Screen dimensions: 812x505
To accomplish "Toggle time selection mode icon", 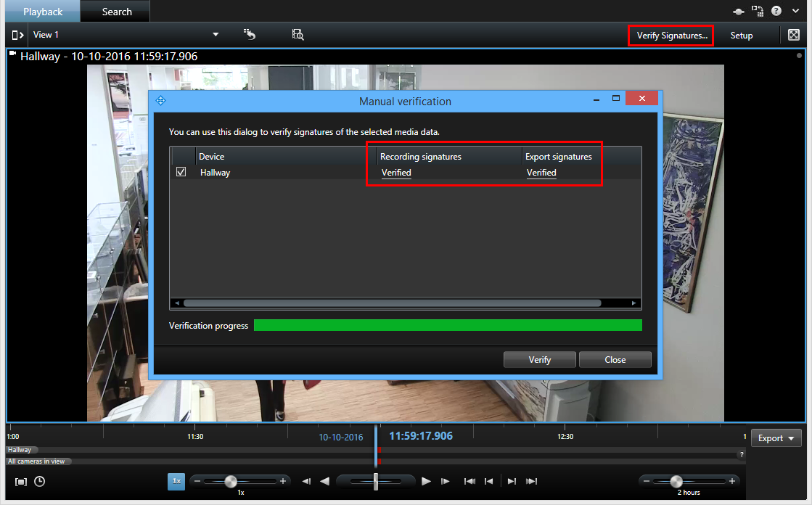I will 21,481.
